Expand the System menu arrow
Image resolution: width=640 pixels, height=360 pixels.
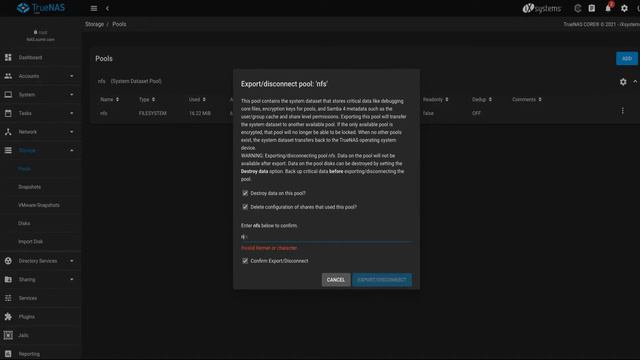(72, 94)
